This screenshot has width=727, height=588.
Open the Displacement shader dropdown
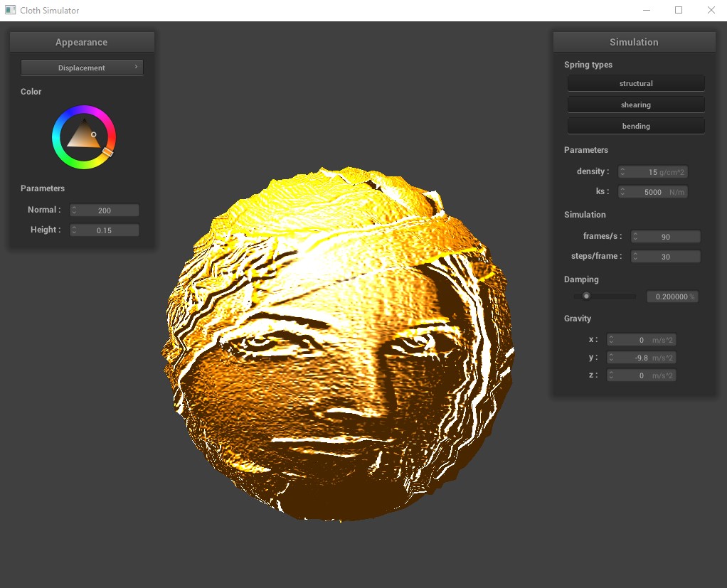click(x=82, y=68)
